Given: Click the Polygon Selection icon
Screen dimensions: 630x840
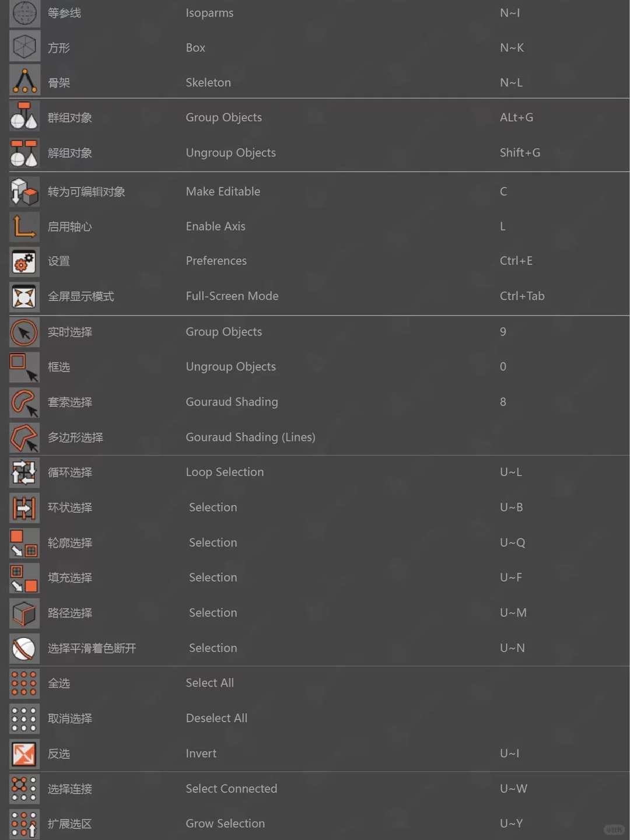Looking at the screenshot, I should pyautogui.click(x=24, y=437).
